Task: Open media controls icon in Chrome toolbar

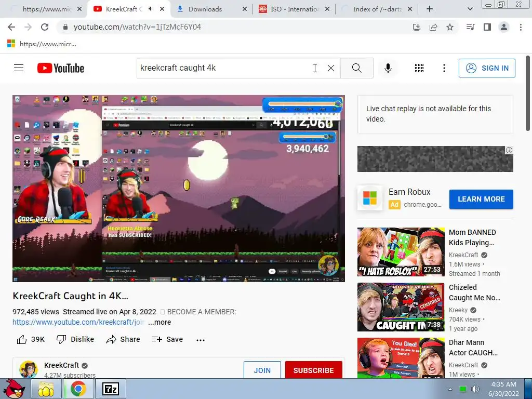Action: coord(471,27)
